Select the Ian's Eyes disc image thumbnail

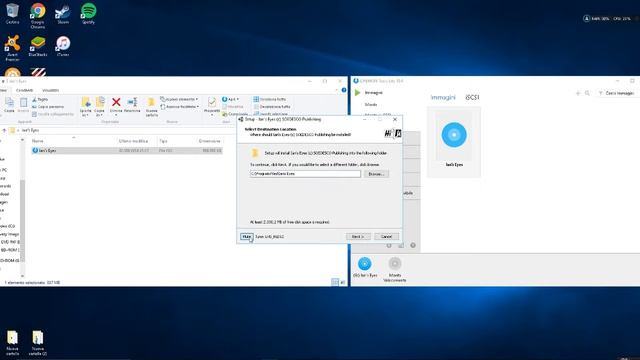pos(454,142)
